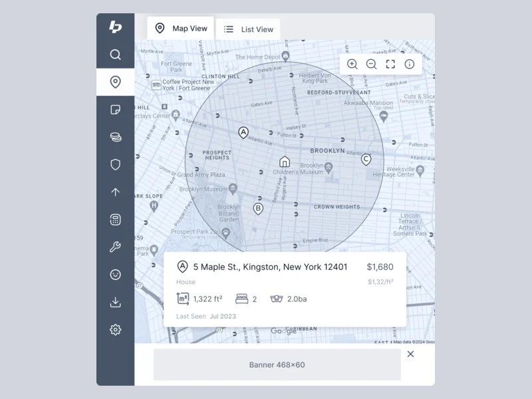Viewport: 532px width, 399px height.
Task: Click the Last Seen Jul 2023 text
Action: [x=206, y=317]
